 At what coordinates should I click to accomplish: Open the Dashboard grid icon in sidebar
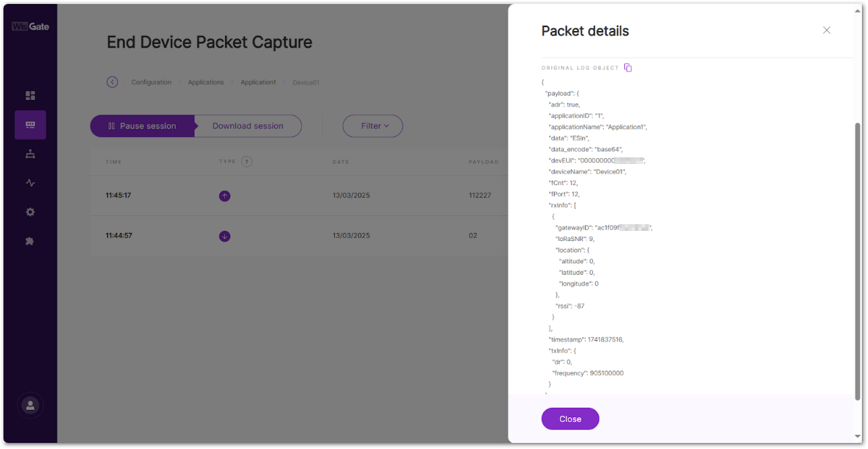pyautogui.click(x=30, y=95)
